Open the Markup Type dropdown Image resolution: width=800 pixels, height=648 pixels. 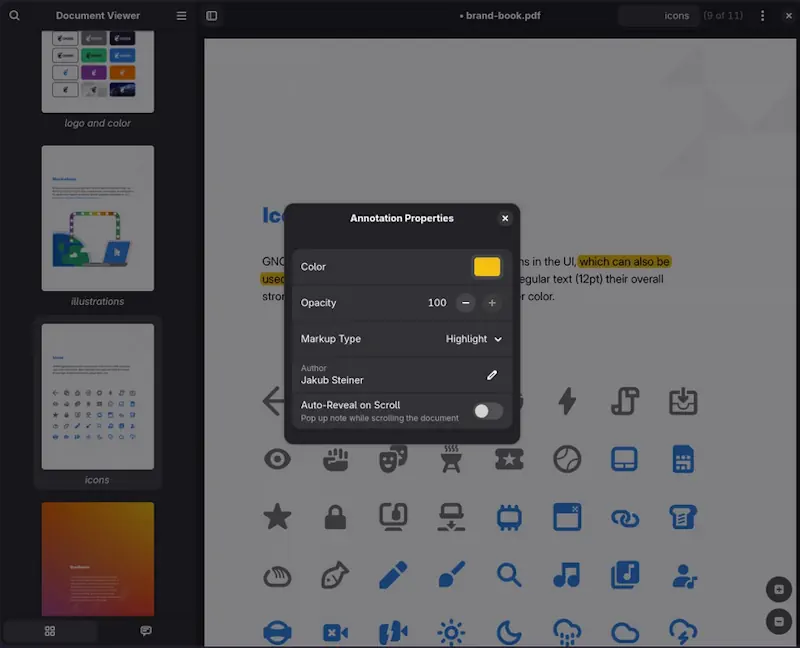(473, 339)
